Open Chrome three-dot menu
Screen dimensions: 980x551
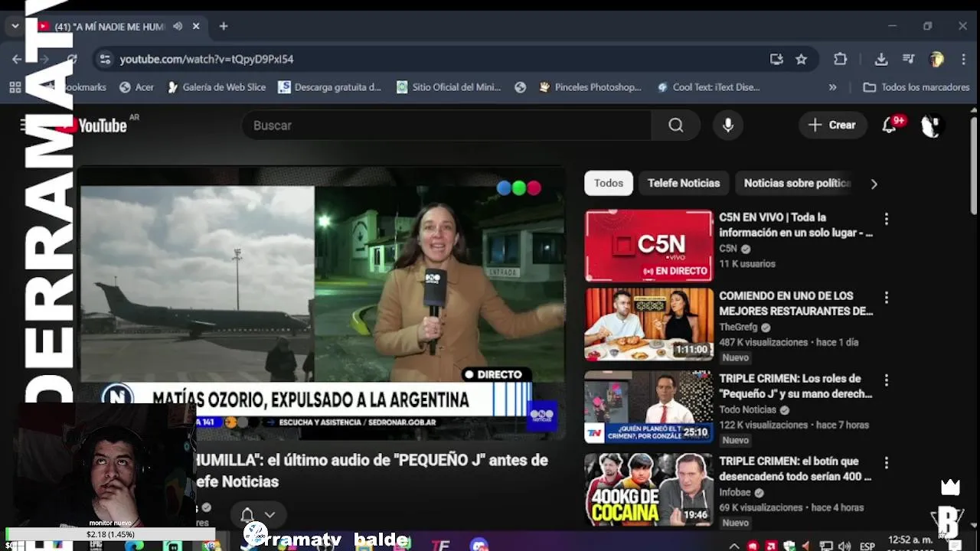point(962,59)
